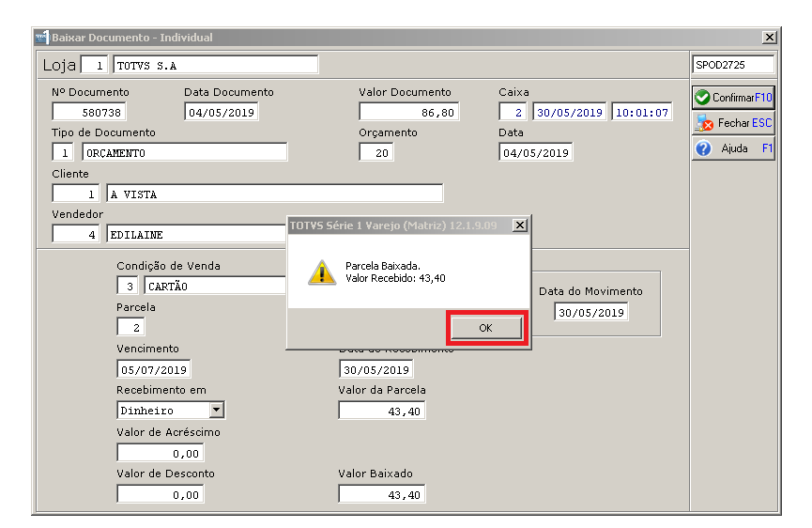Click the Cliente code field
This screenshot has height=528, width=812.
coord(76,194)
